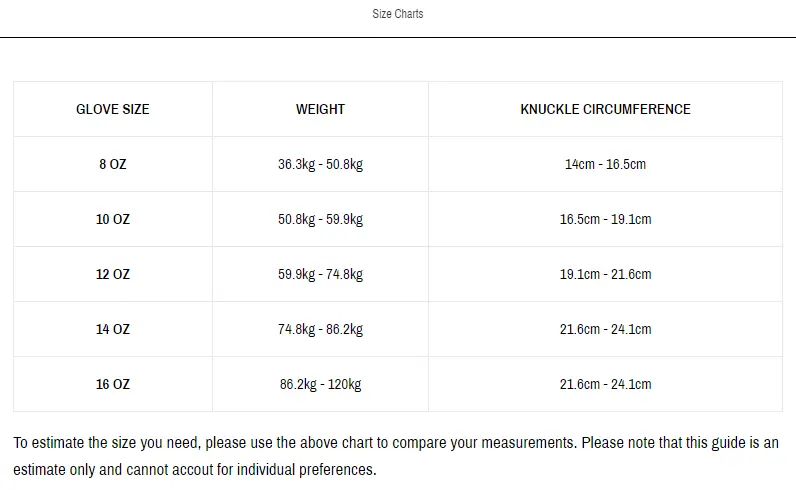This screenshot has height=490, width=796.
Task: Select the 8 OZ glove size cell
Action: click(113, 164)
